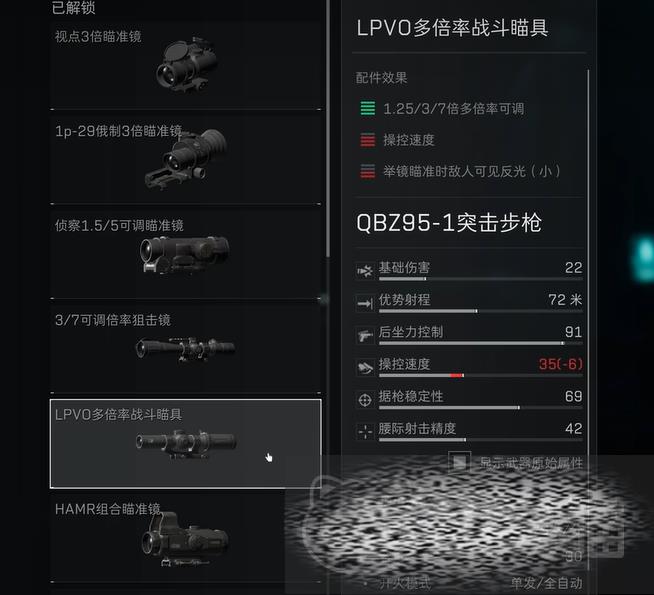
Task: Click the scope list vertical scrollbar
Action: (x=328, y=128)
